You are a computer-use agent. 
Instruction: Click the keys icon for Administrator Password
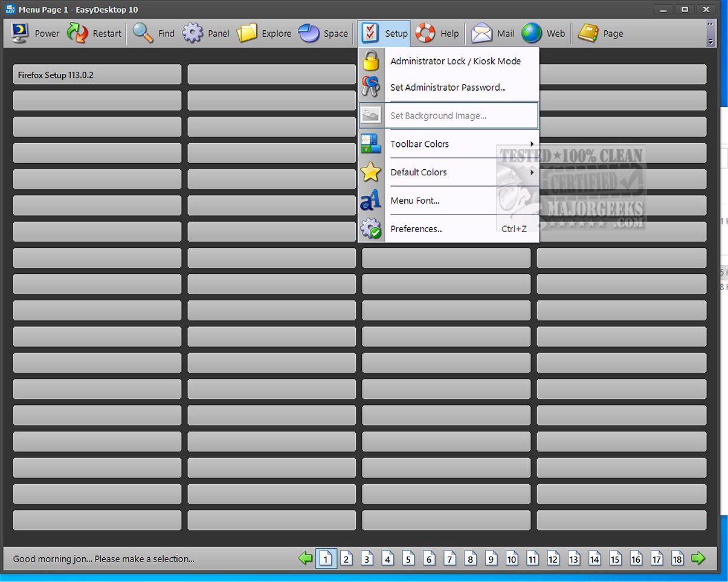click(371, 87)
